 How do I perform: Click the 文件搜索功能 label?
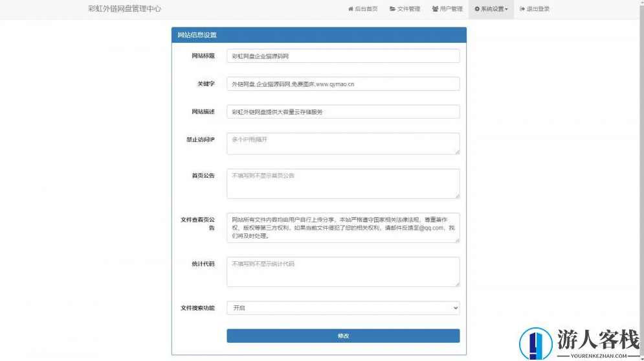pos(197,308)
